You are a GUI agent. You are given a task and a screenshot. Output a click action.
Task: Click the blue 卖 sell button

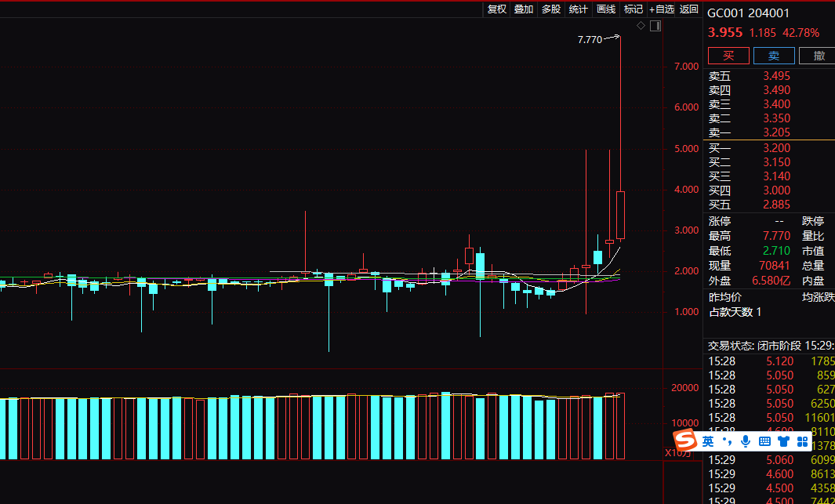pos(774,56)
